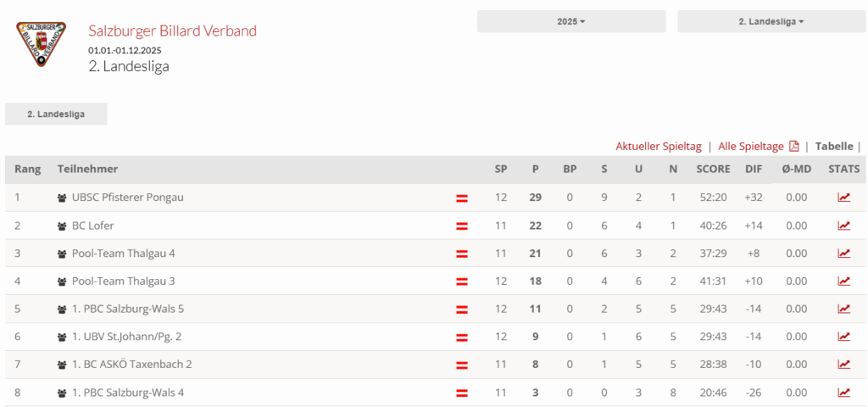Click the Austrian flag beside BC Lofer
Image resolution: width=868 pixels, height=407 pixels.
(463, 226)
